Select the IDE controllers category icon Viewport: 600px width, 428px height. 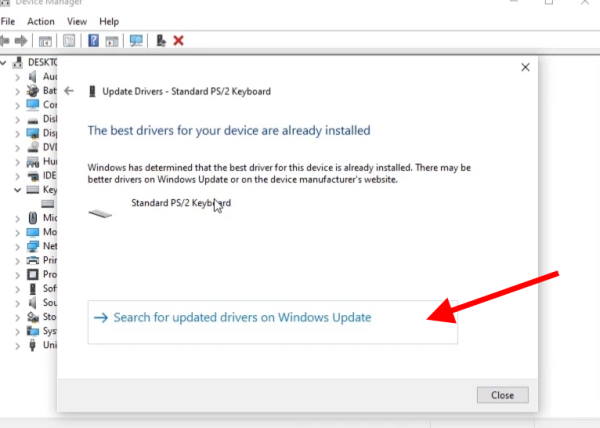(33, 176)
